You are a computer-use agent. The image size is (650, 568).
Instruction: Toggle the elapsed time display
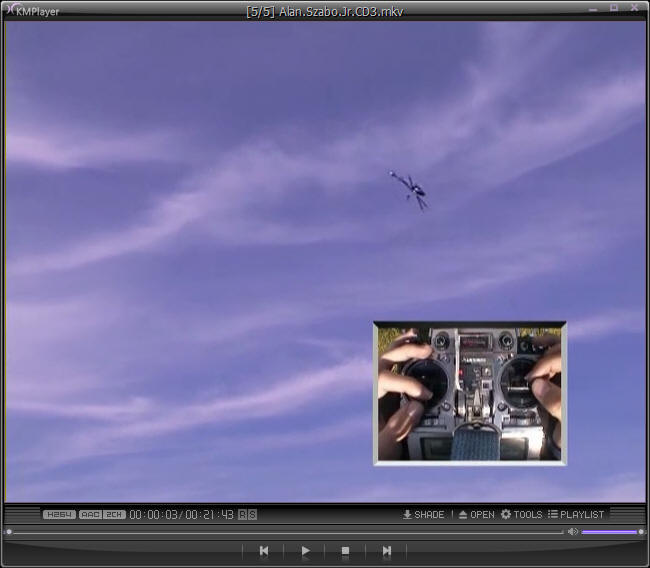point(154,514)
